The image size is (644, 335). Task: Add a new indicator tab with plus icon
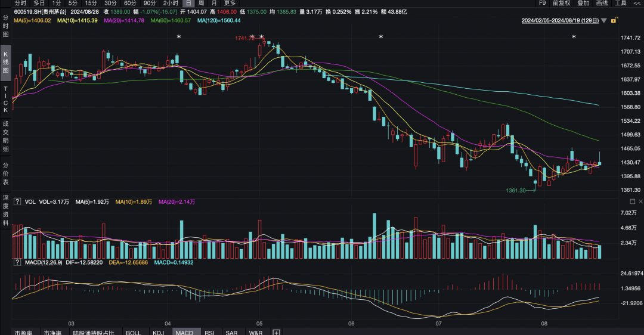point(276,332)
